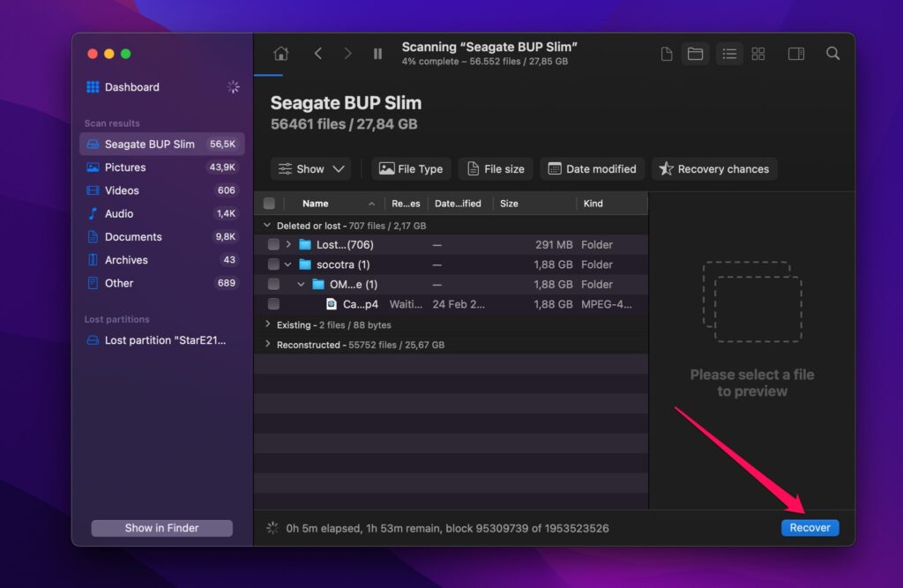Image resolution: width=903 pixels, height=588 pixels.
Task: Click the Ca...p4 file icon
Action: tap(332, 303)
